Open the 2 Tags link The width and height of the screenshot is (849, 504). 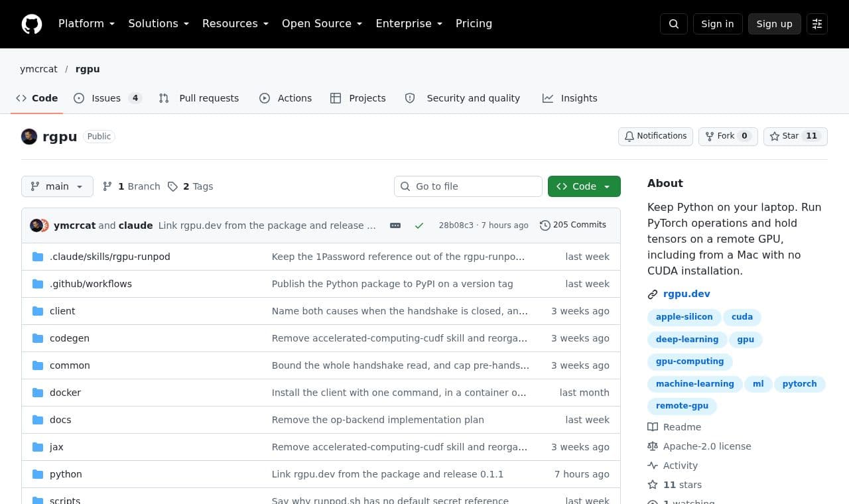click(x=190, y=186)
